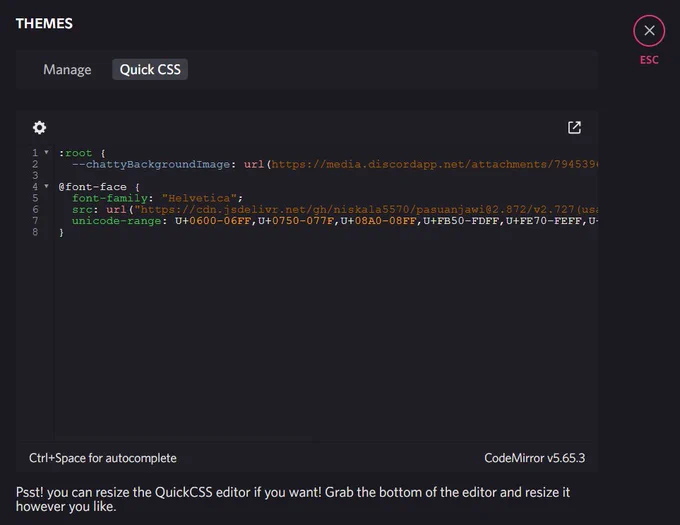Click the "Helvetica" font-family value
Screen dimensions: 680x525
[x=199, y=198]
